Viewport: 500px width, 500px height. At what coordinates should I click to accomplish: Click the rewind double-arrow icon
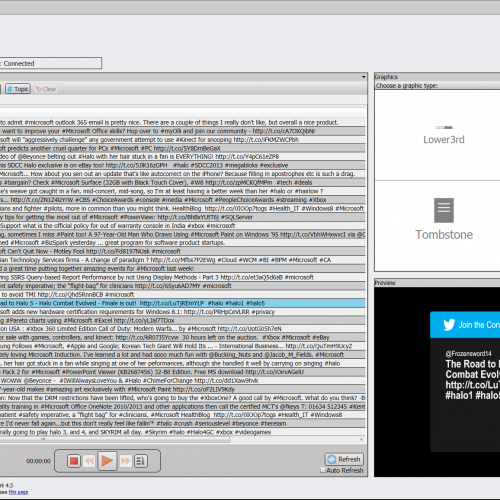point(89,461)
